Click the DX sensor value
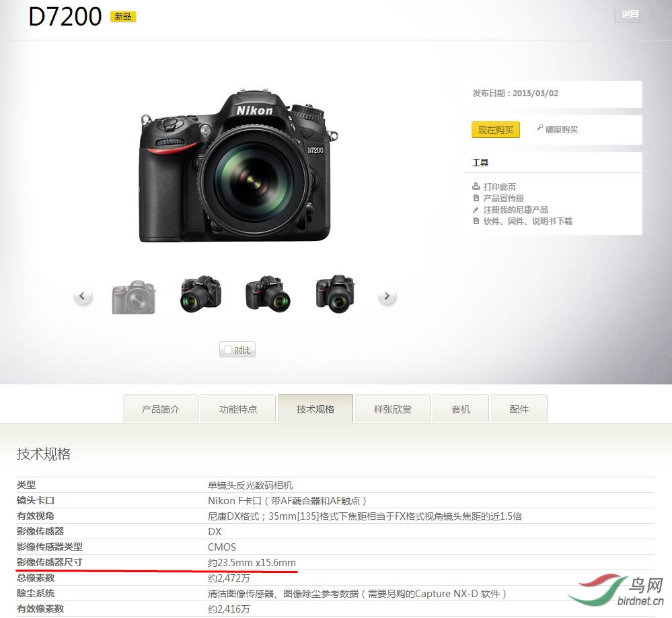 coord(215,531)
